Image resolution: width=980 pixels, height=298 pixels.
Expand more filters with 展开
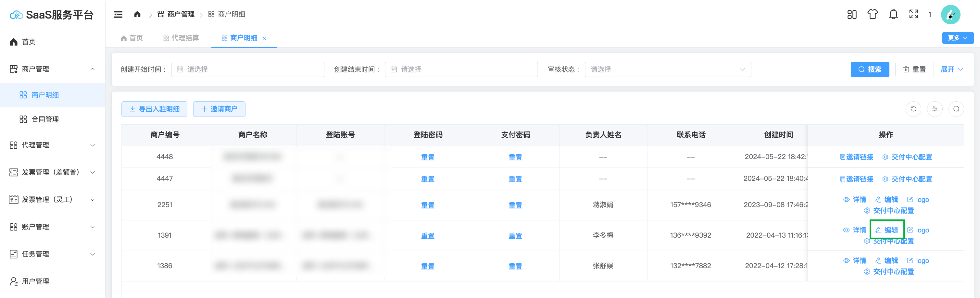tap(951, 69)
